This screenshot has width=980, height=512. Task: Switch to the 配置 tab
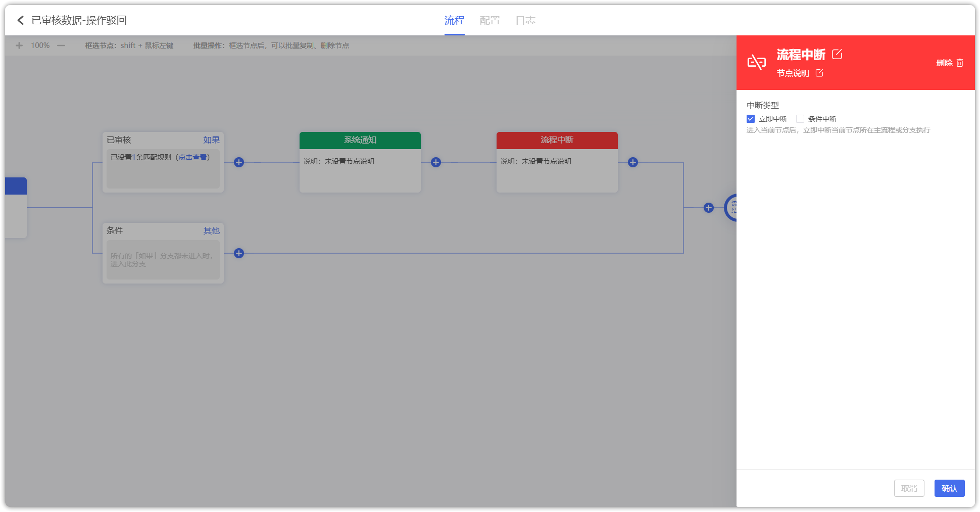coord(489,20)
